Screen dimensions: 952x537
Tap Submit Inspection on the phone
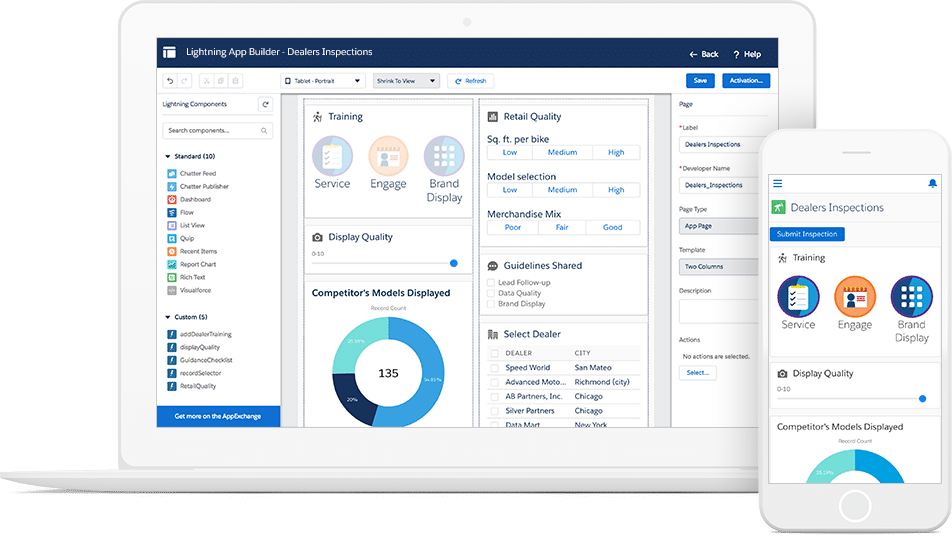[x=807, y=234]
